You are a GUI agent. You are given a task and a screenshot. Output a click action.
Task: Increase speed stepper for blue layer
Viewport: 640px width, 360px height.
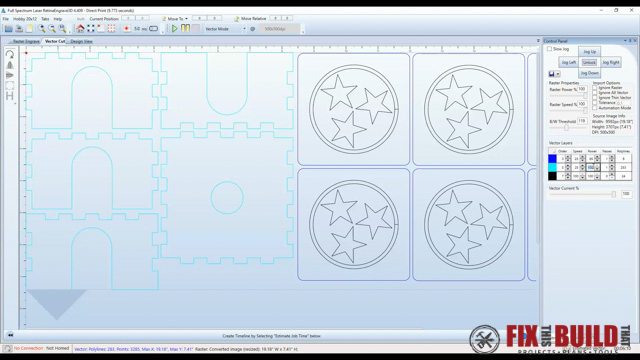(582, 157)
